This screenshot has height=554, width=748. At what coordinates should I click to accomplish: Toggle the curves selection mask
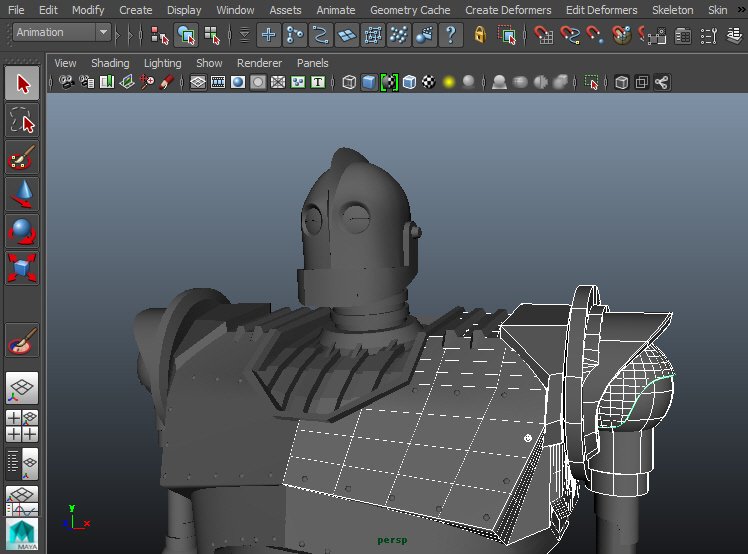tap(321, 35)
